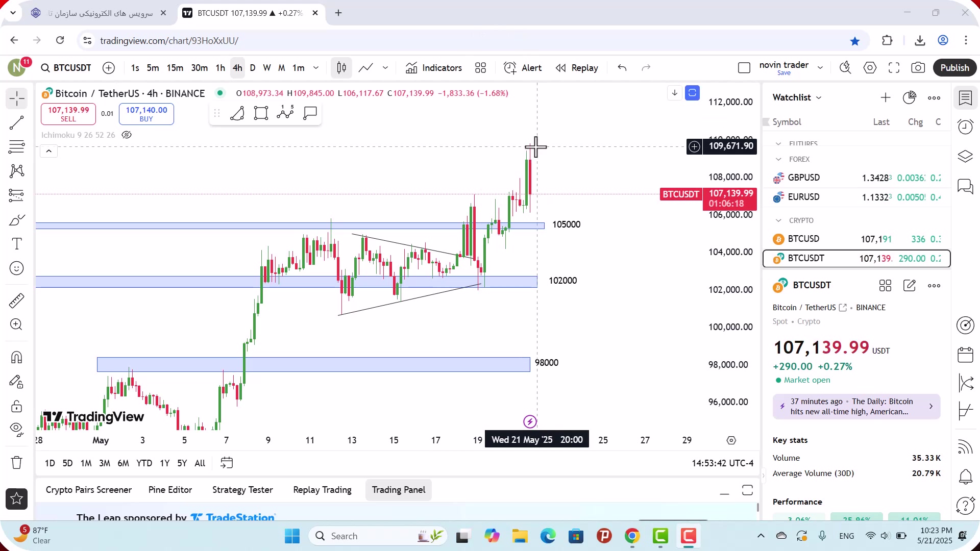
Task: Open quick search lightning icon
Action: [845, 68]
